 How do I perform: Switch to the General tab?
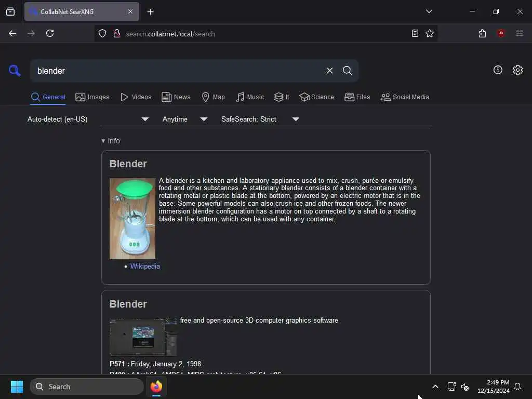(48, 97)
